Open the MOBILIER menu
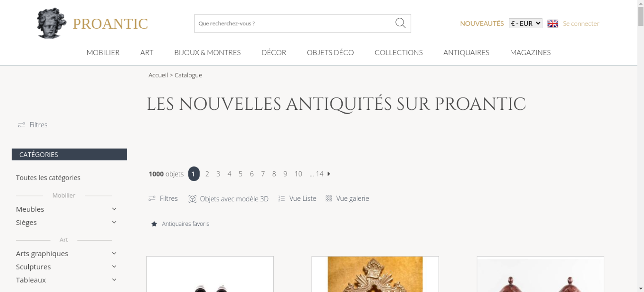Image resolution: width=644 pixels, height=292 pixels. click(x=103, y=52)
